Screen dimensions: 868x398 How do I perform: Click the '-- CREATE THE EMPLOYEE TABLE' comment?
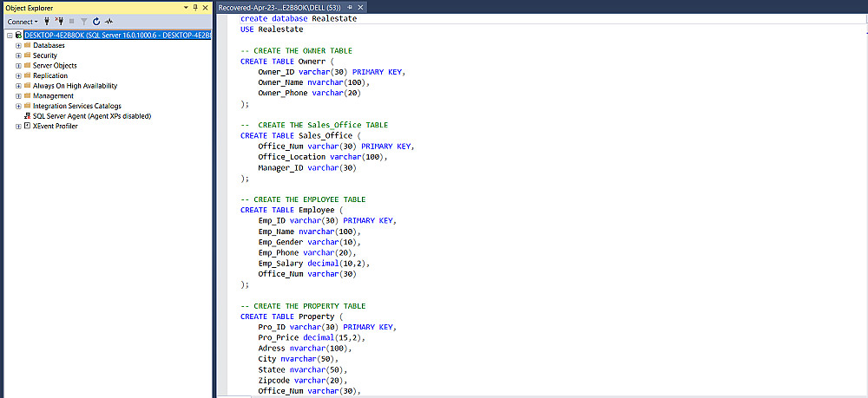pos(303,199)
